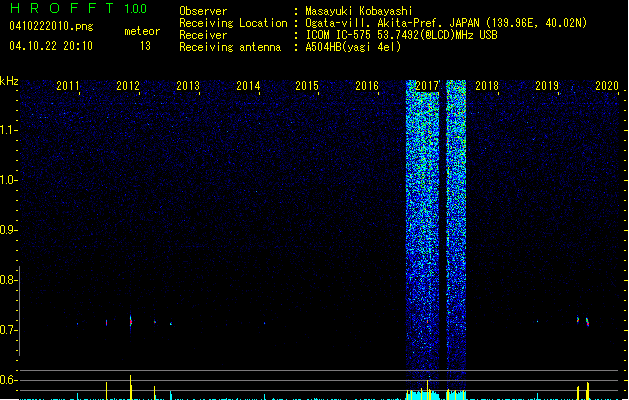Click the 1.0 kHz axis label
Viewport: 629px width, 400px height.
tap(9, 180)
